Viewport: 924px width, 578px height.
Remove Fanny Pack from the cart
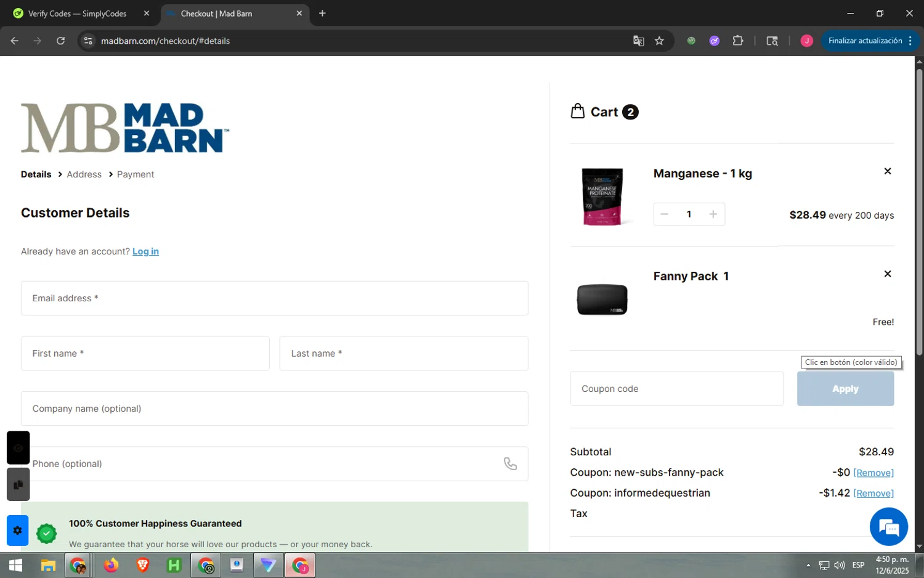pos(888,274)
